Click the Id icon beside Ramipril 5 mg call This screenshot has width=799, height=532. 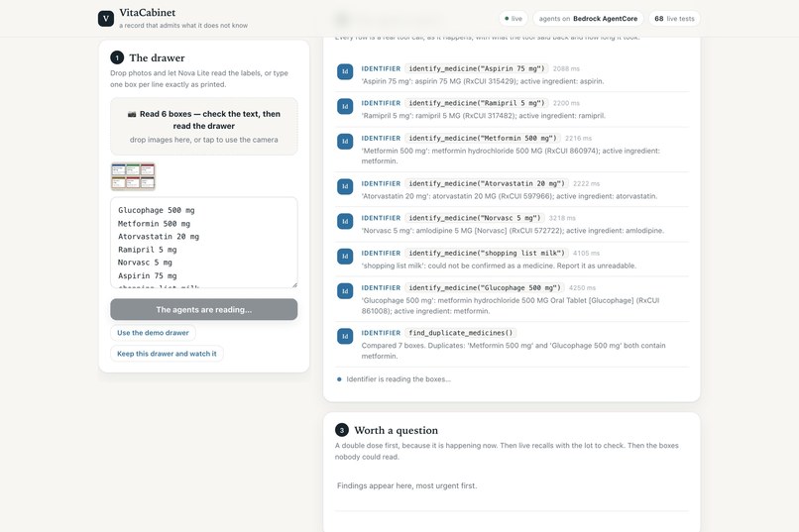(345, 106)
